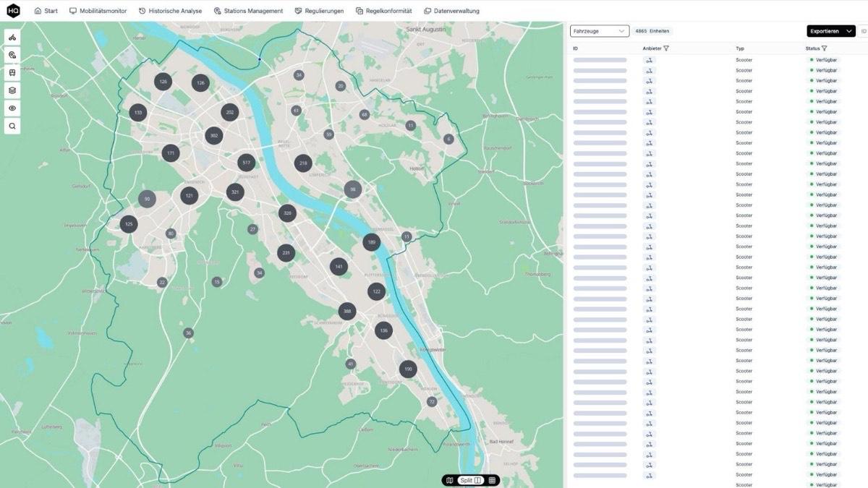Click map cluster marker 15

tap(216, 282)
